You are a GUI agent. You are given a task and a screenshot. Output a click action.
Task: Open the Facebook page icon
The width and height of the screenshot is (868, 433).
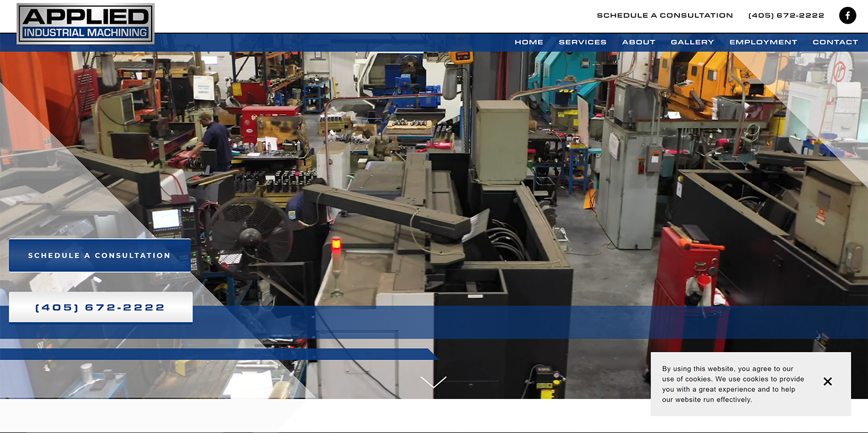tap(848, 16)
